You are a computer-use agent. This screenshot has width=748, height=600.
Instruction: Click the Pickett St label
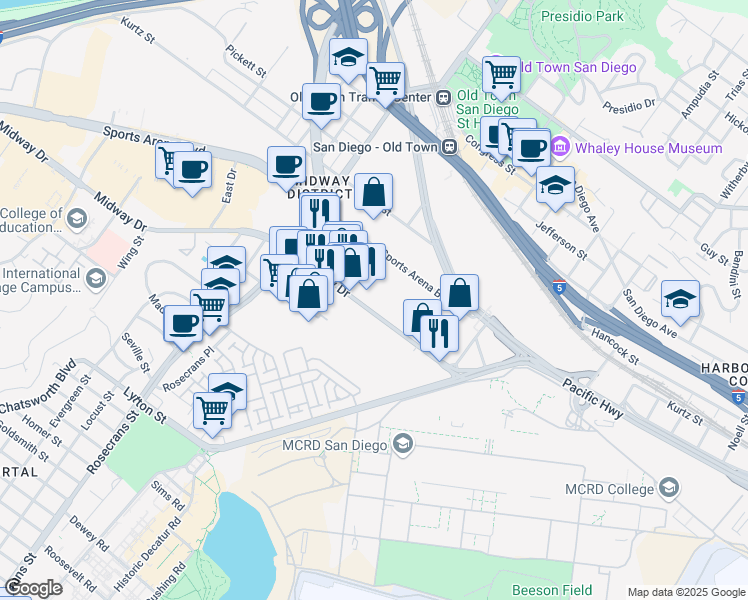coord(246,61)
